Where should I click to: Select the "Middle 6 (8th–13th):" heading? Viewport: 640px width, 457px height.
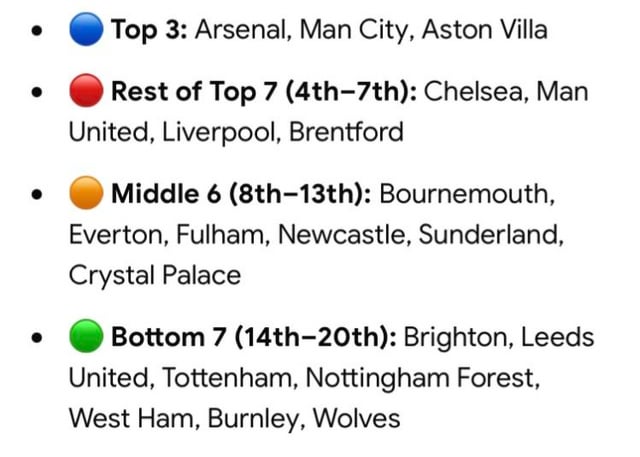[x=241, y=195]
